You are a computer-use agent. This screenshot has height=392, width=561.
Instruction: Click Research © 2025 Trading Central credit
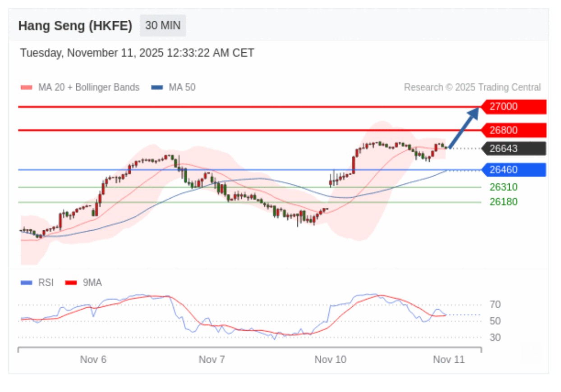[x=472, y=87]
